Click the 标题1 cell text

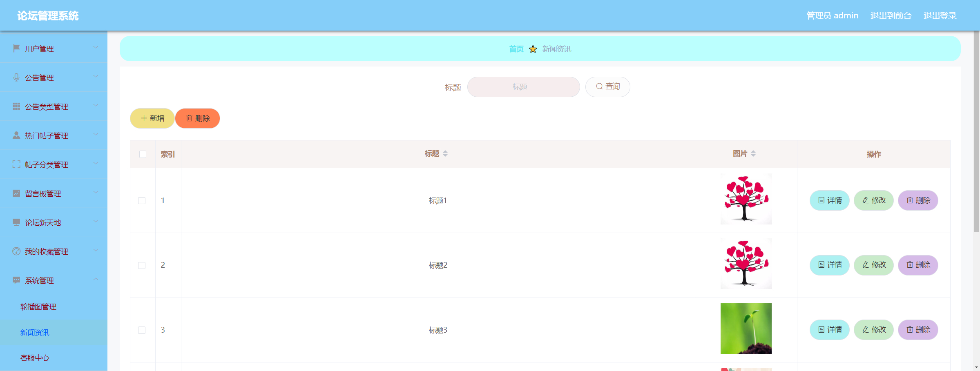click(x=438, y=200)
